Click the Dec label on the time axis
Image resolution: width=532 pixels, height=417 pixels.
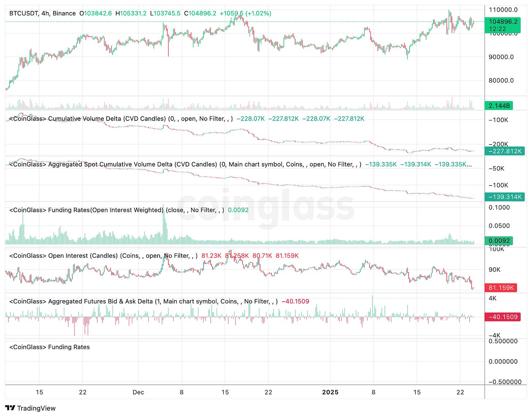click(x=138, y=392)
